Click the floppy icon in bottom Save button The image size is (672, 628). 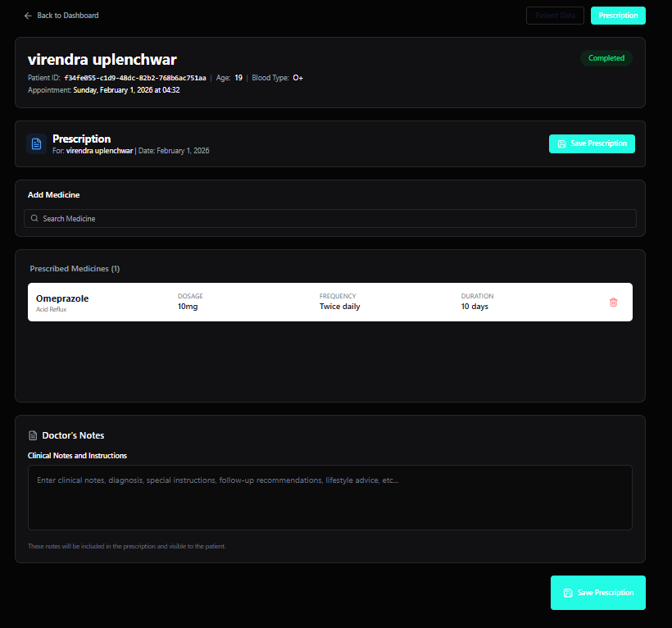tap(567, 593)
